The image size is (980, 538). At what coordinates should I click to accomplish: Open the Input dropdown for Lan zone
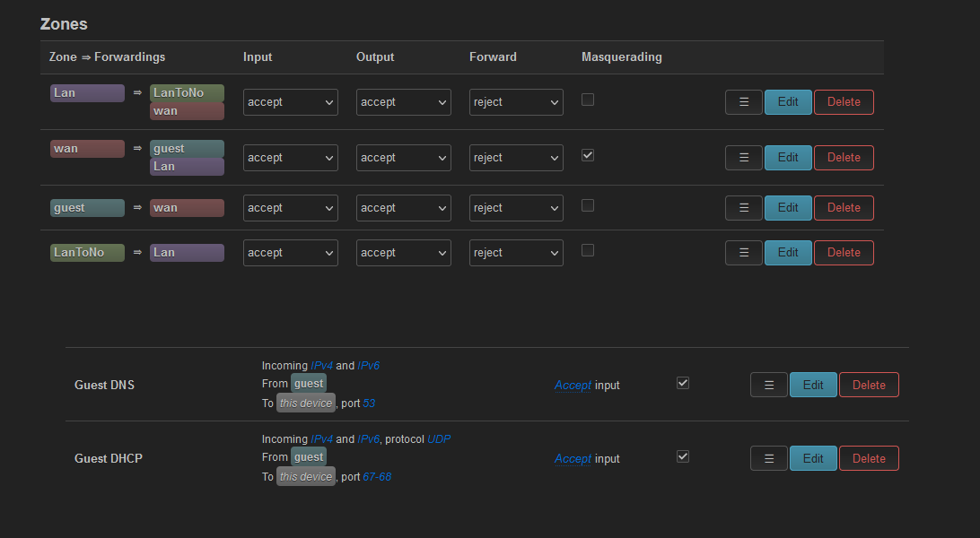(290, 102)
